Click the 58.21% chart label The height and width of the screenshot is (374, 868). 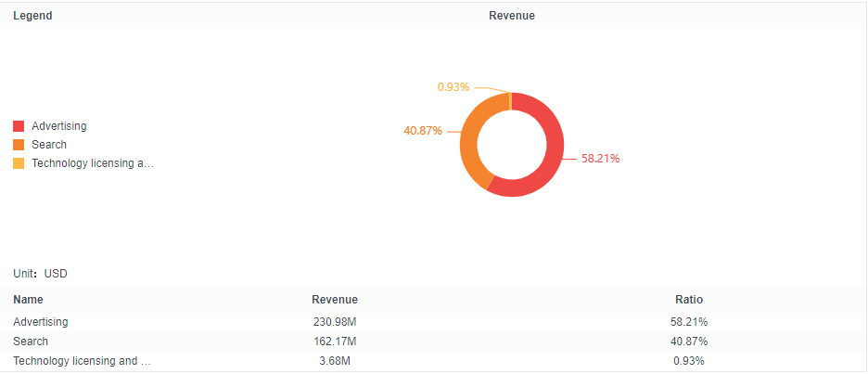pos(600,159)
